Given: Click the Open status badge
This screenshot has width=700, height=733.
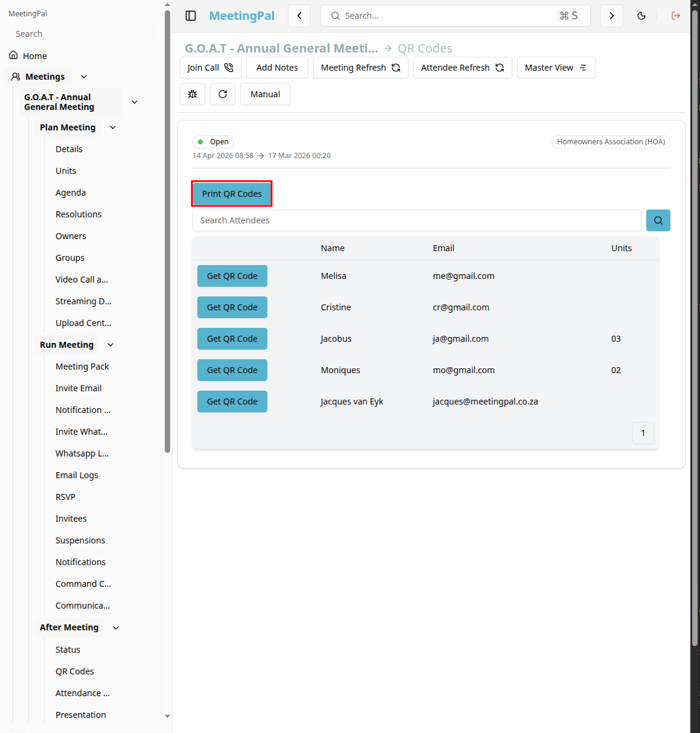Looking at the screenshot, I should (x=213, y=142).
